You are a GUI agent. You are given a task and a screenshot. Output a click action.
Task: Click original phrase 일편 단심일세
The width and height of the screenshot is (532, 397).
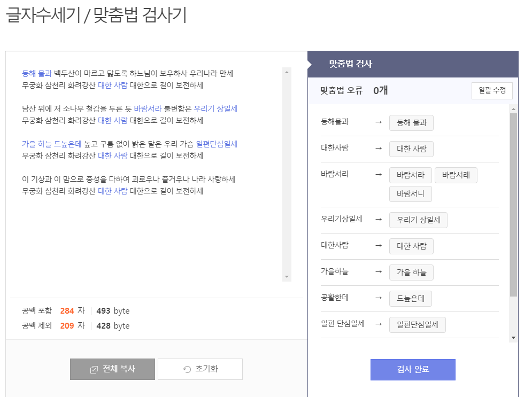pyautogui.click(x=343, y=324)
